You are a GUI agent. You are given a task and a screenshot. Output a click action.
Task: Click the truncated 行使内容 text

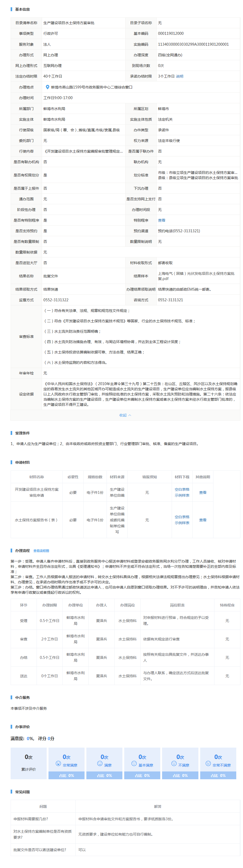tap(83, 151)
